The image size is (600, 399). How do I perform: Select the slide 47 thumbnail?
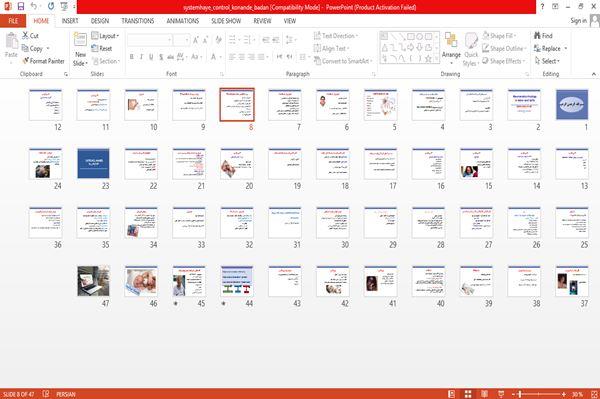(x=93, y=281)
